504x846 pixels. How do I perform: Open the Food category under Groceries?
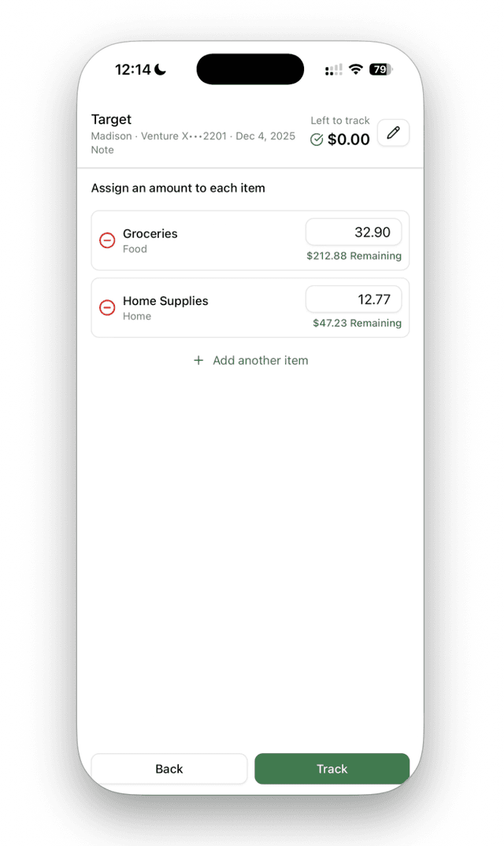pos(135,248)
